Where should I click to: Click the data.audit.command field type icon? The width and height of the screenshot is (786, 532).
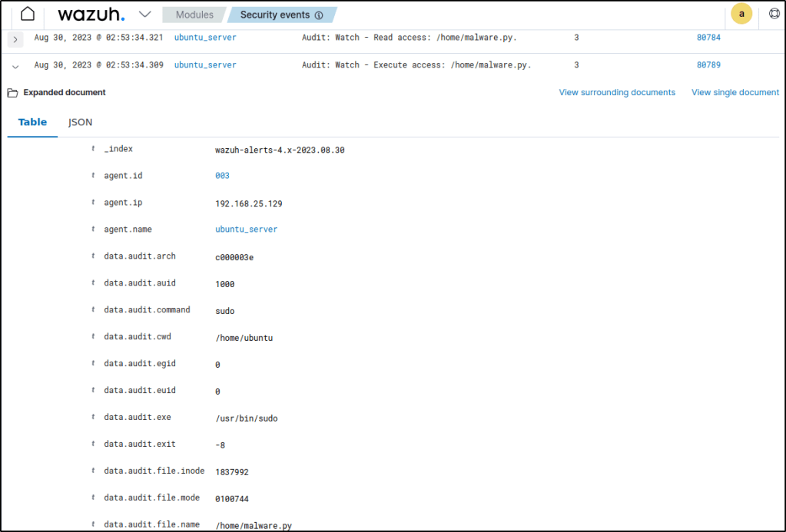point(93,310)
